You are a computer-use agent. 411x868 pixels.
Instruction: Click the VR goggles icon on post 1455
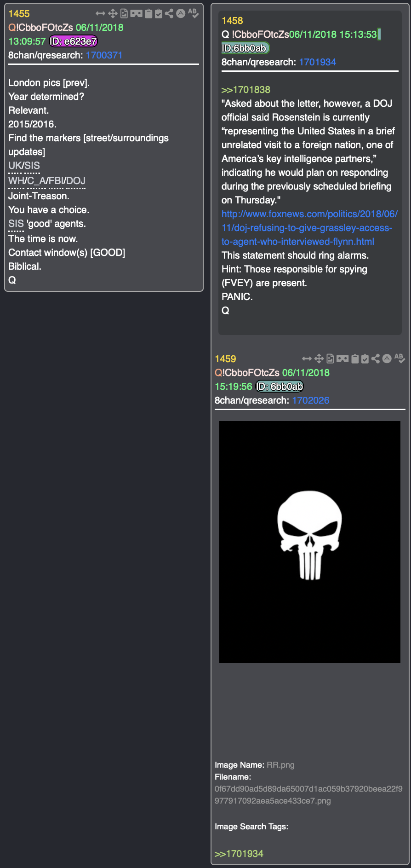pos(136,14)
